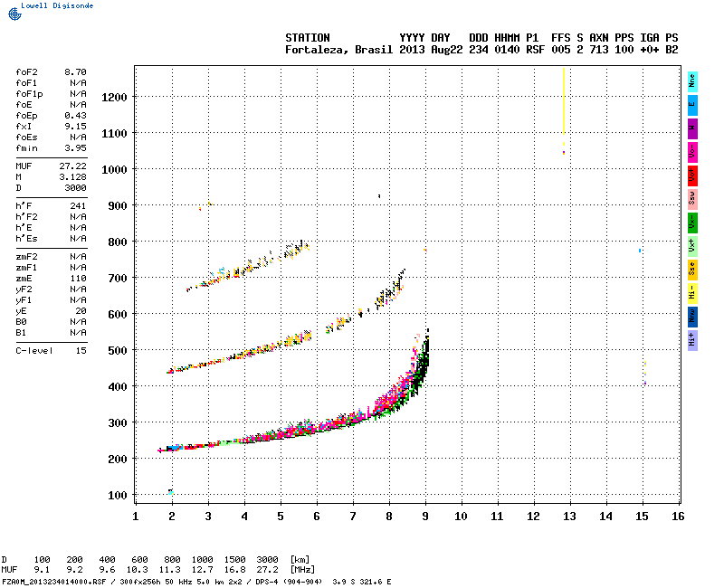Click the time 0140 in header
Image resolution: width=724 pixels, height=588 pixels.
pos(507,50)
